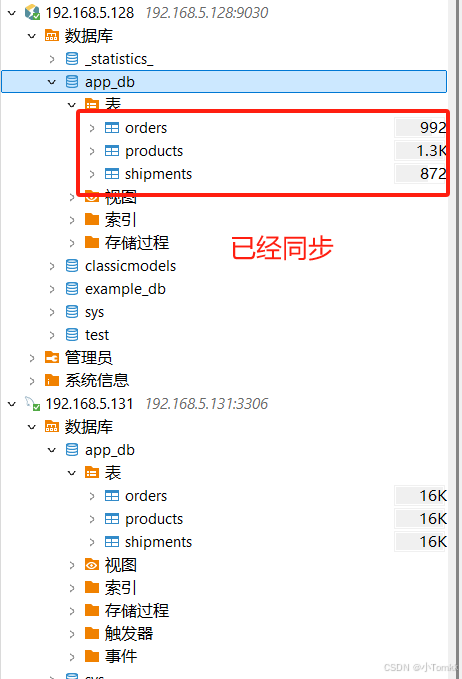
Task: Select the _statistics_ label
Action: pos(119,58)
